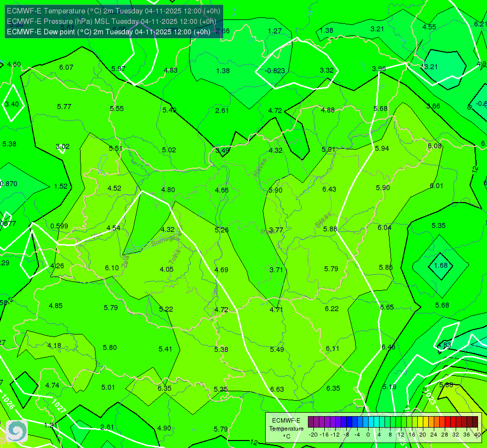Click the 1.68 value in diamond contour
The image size is (487, 448).
(441, 265)
